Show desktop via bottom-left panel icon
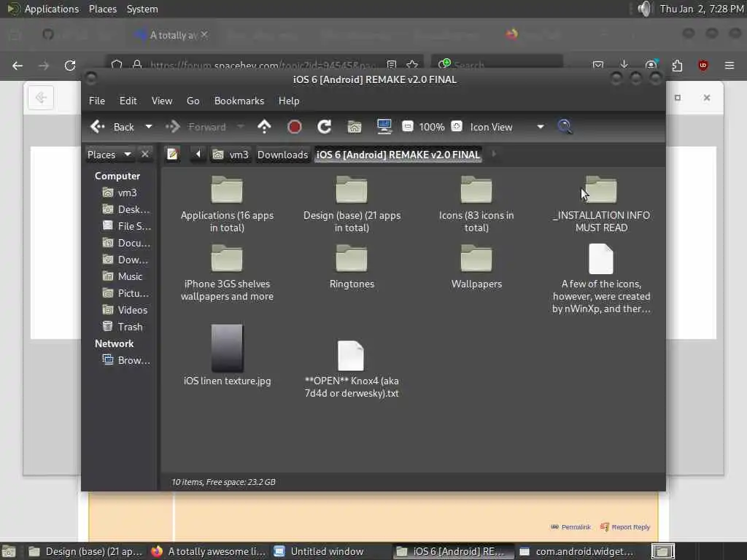The width and height of the screenshot is (747, 560). 9,551
